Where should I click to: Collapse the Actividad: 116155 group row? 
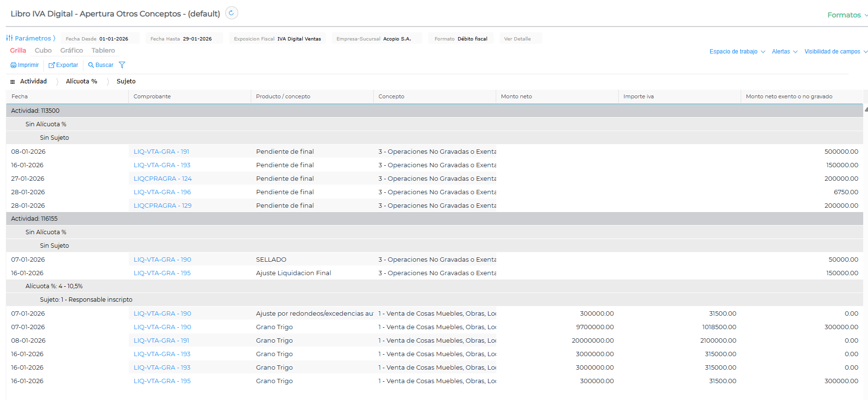point(34,219)
